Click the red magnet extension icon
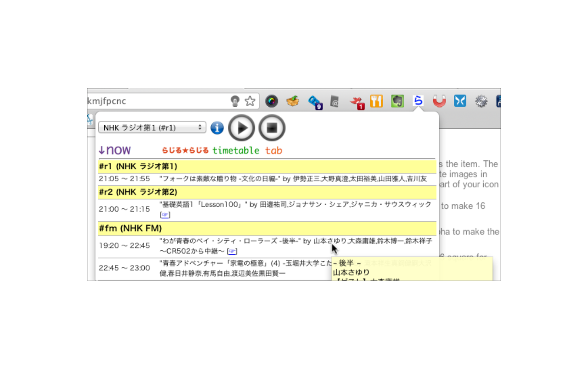588x368 pixels. (x=440, y=101)
